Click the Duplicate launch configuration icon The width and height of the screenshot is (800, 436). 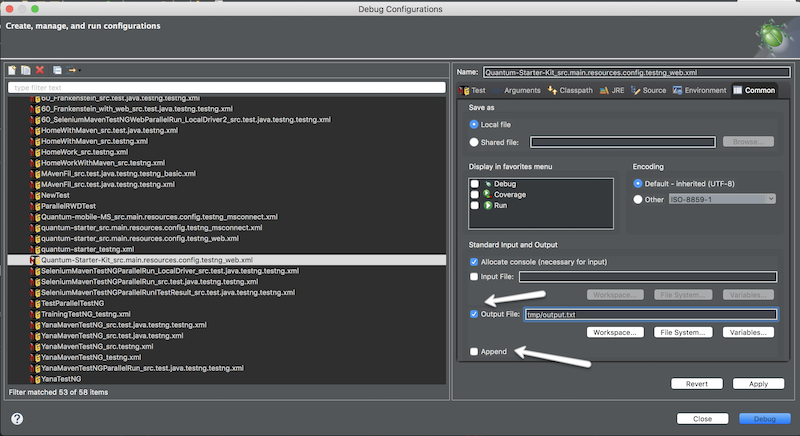click(26, 70)
